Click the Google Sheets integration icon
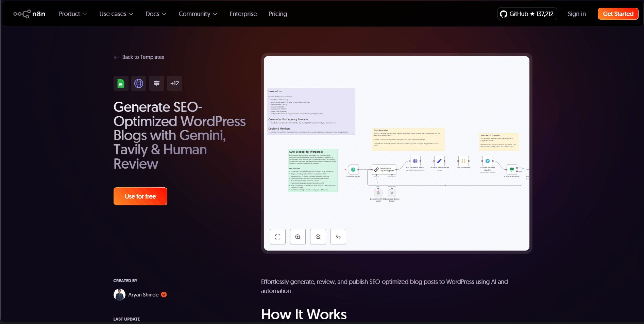The image size is (644, 324). click(121, 83)
